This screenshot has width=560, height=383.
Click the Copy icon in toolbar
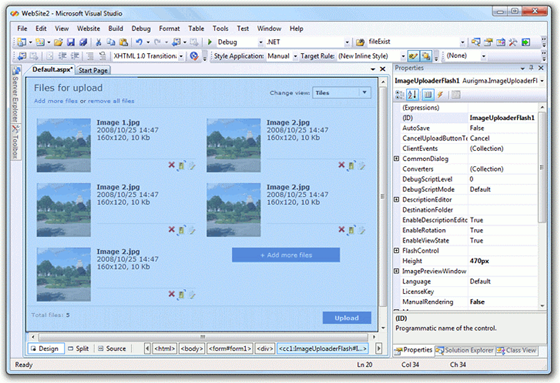click(111, 42)
